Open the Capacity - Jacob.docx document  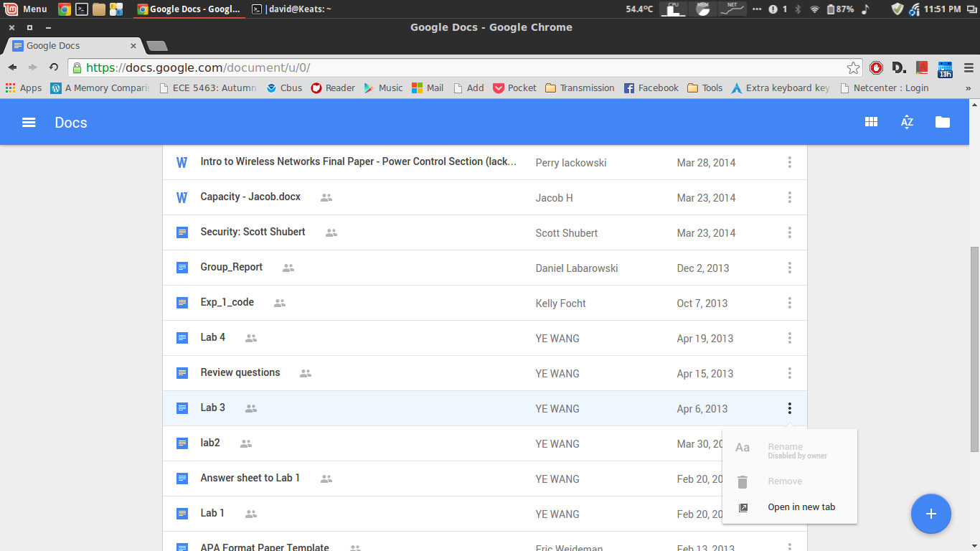[250, 197]
